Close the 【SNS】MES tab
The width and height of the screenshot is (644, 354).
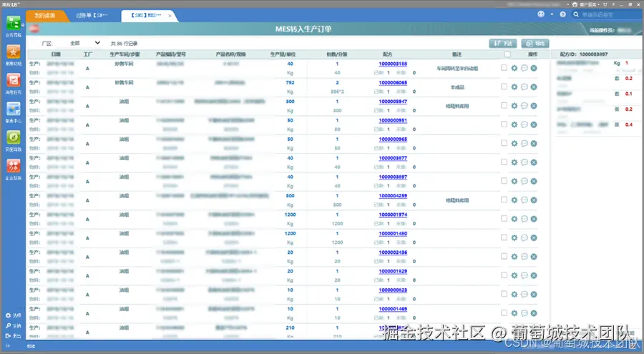(x=170, y=16)
